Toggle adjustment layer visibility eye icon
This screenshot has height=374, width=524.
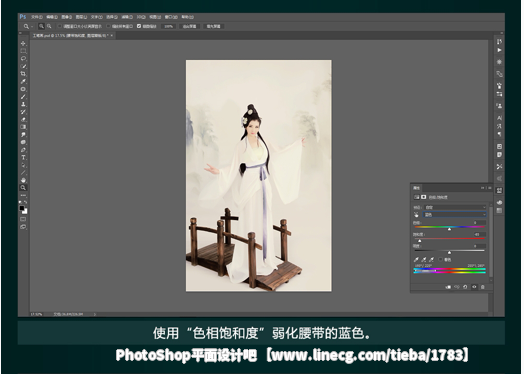[x=474, y=287]
